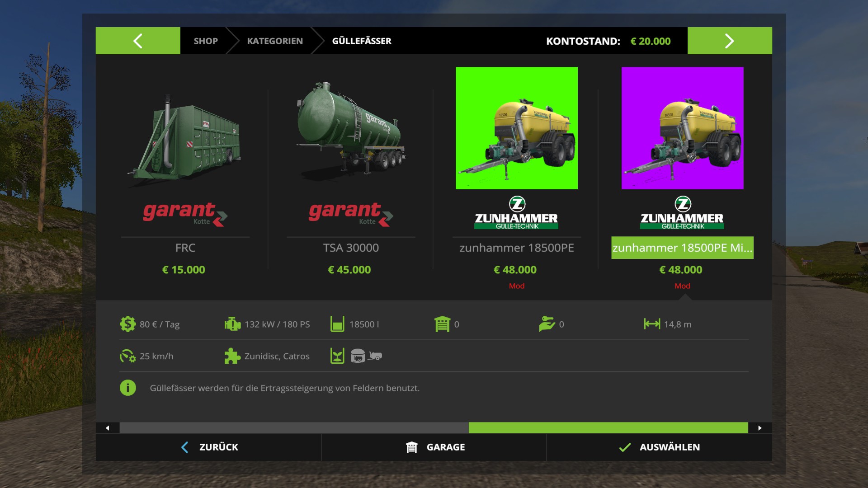Click the tank capacity icon
Viewport: 868px width, 488px height.
tap(337, 324)
